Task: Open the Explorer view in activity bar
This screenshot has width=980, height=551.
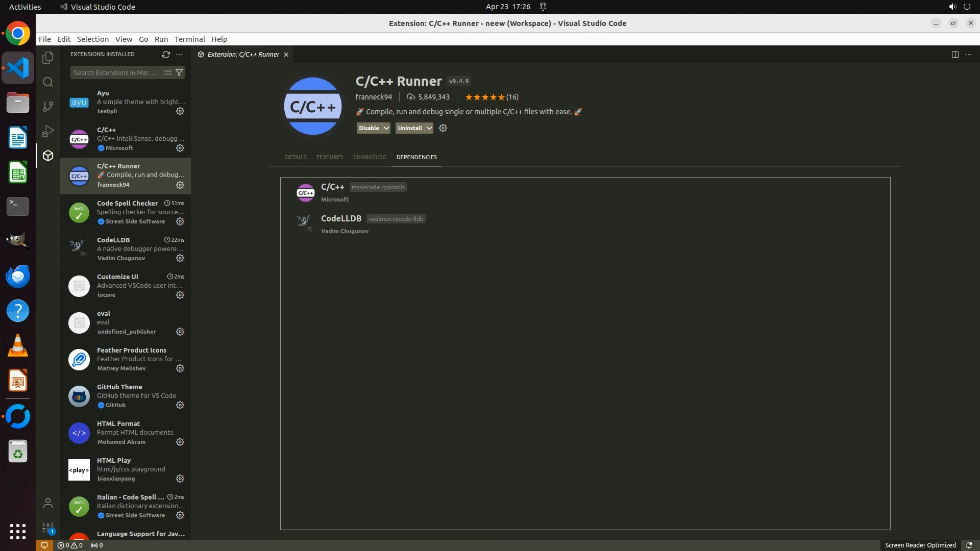Action: (x=48, y=58)
